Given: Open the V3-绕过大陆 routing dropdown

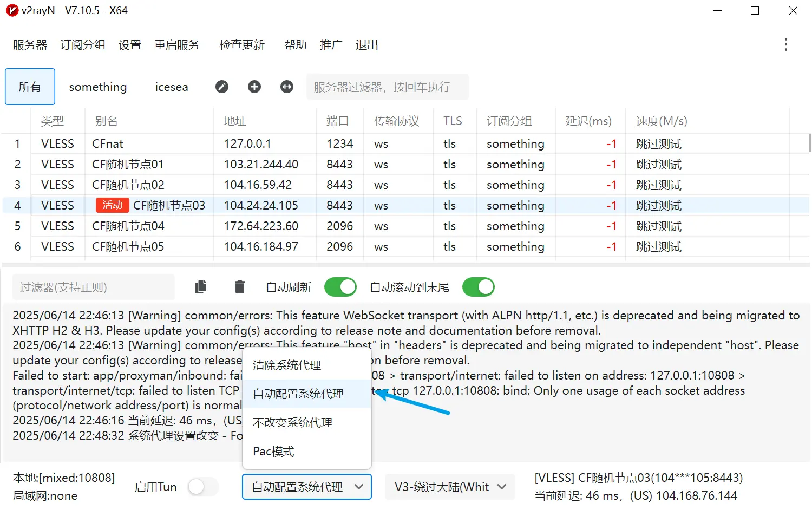Looking at the screenshot, I should coord(449,487).
